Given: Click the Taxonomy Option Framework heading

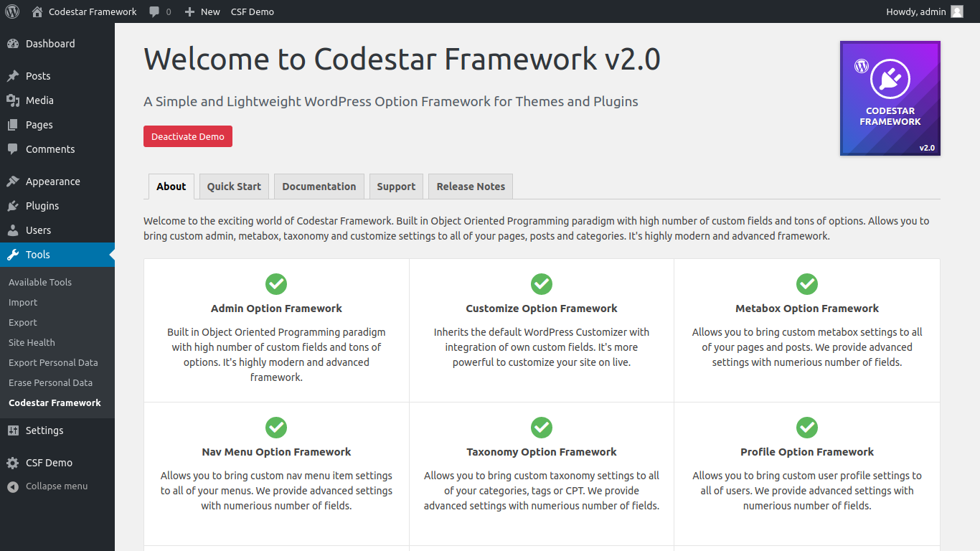Looking at the screenshot, I should [542, 452].
